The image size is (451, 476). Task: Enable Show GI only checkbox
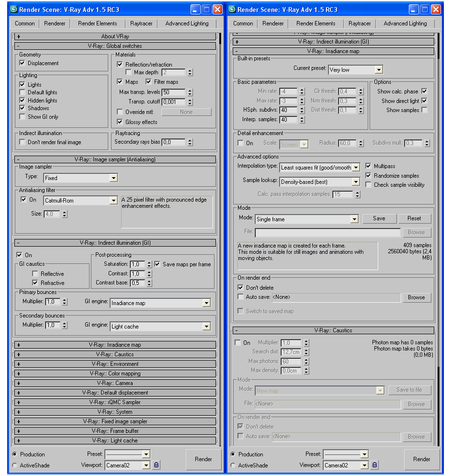click(x=22, y=116)
